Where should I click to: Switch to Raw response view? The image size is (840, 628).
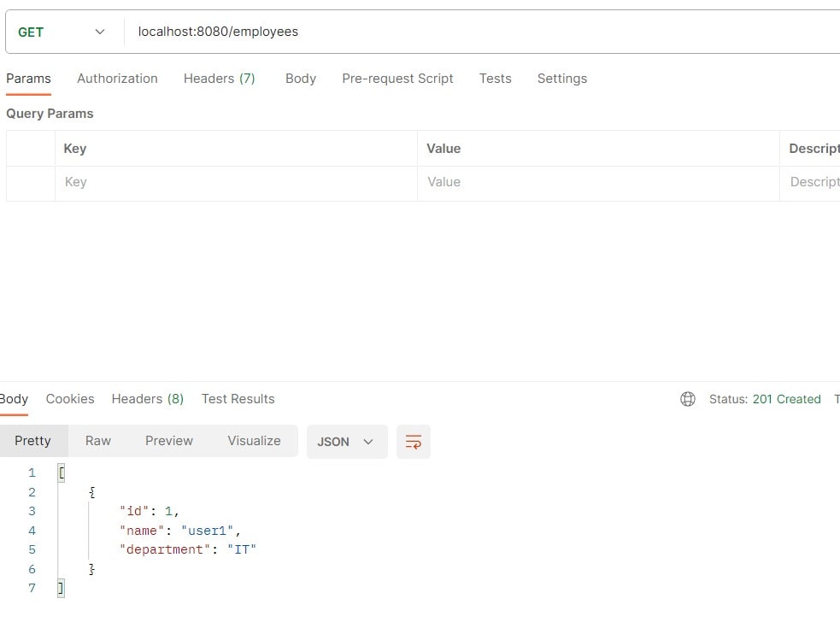pyautogui.click(x=98, y=441)
